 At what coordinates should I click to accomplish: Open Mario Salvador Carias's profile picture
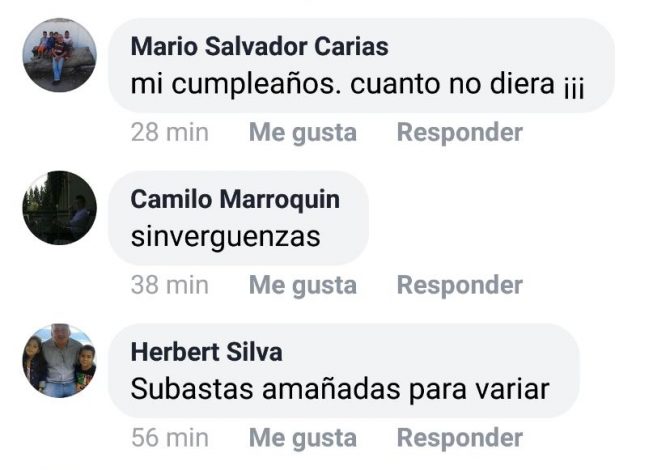[x=59, y=55]
